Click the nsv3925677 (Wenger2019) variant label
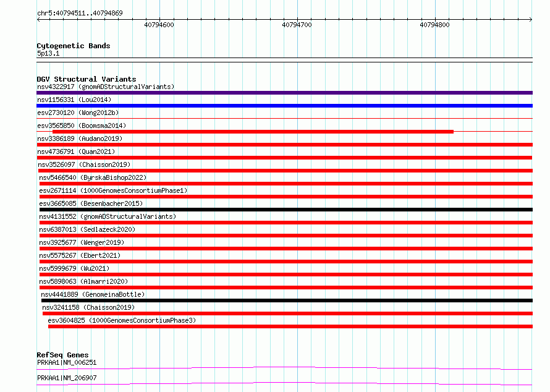 point(82,242)
